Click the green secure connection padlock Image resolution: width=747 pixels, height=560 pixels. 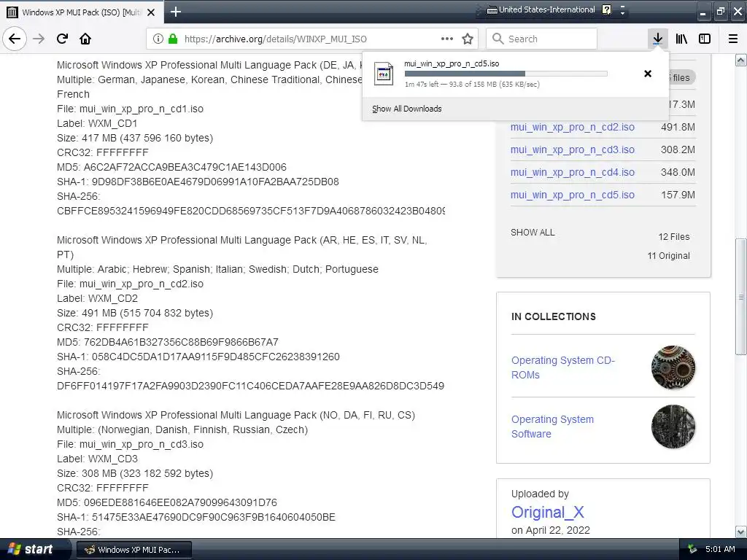pyautogui.click(x=173, y=39)
